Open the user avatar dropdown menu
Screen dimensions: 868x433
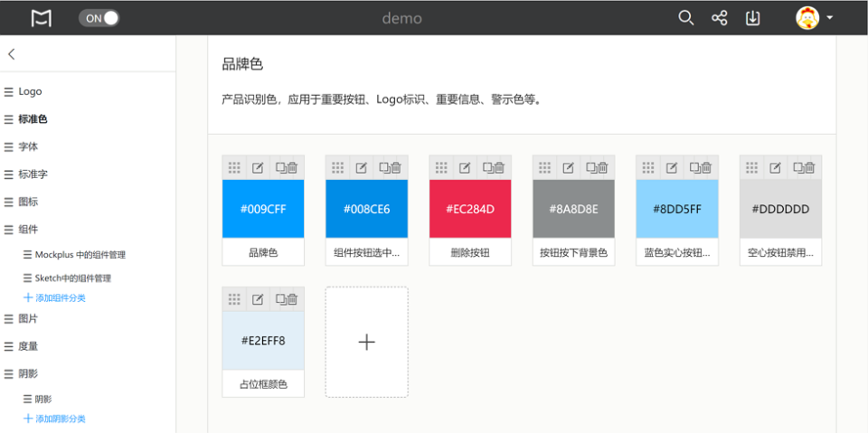(815, 18)
